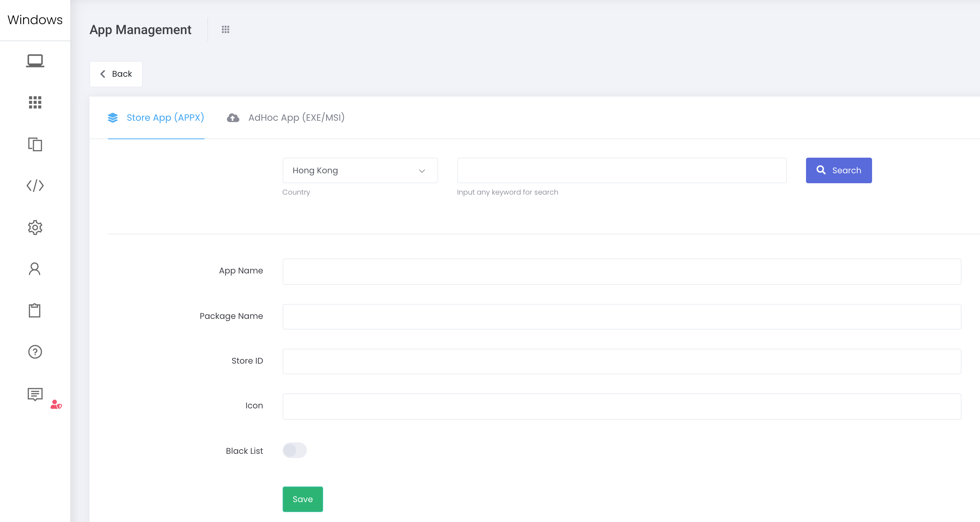Click the green Save button
980x522 pixels.
(x=303, y=499)
